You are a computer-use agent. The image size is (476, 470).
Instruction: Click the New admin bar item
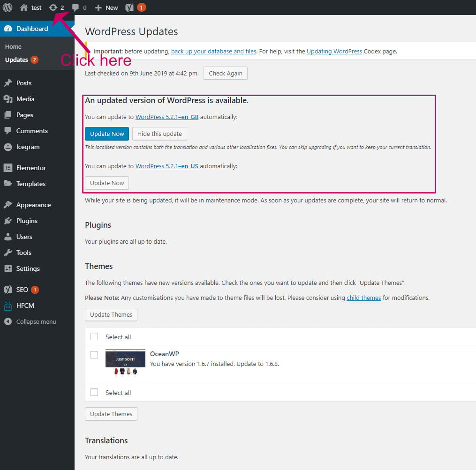[112, 7]
